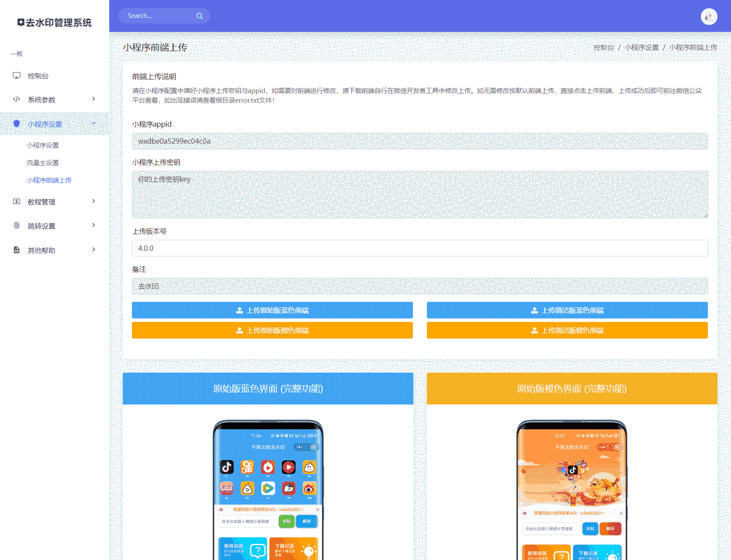Collapse the 小程序设置 menu chevron
731x560 pixels.
(x=94, y=124)
